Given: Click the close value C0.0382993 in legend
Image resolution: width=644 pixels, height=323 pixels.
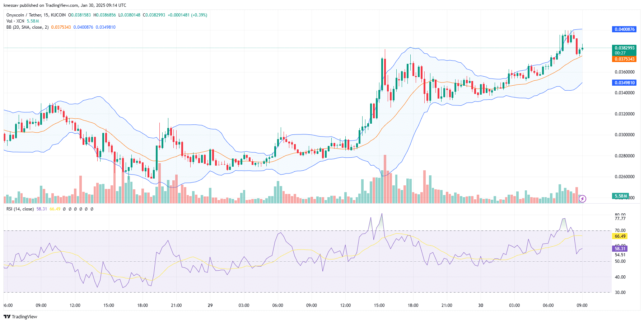Looking at the screenshot, I should click(x=154, y=15).
